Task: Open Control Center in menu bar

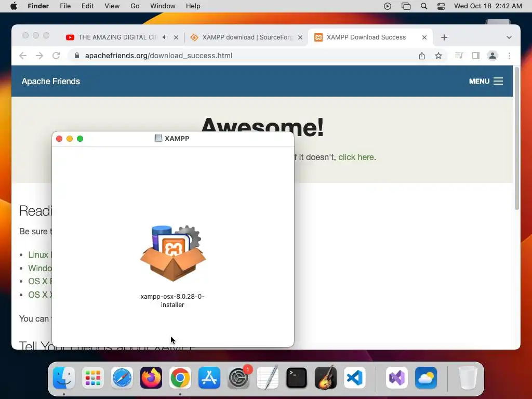Action: point(441,6)
